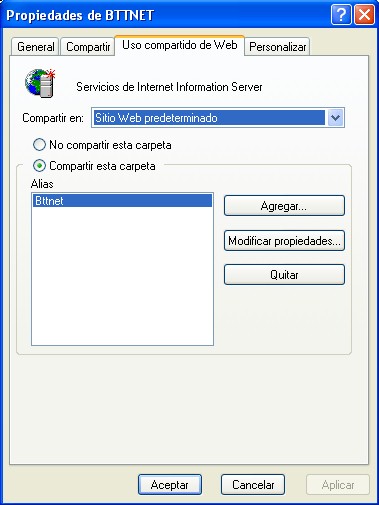Open the Compartir tab
Viewport: 379px width, 505px height.
pyautogui.click(x=88, y=47)
